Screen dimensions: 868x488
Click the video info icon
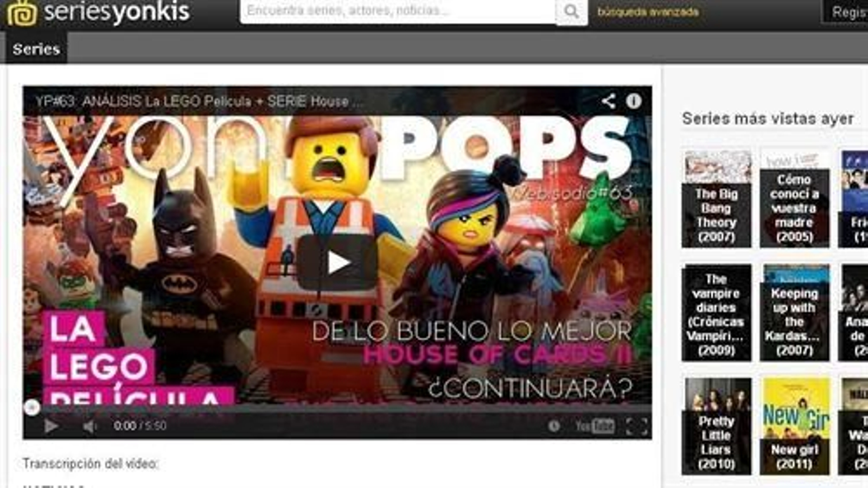634,101
